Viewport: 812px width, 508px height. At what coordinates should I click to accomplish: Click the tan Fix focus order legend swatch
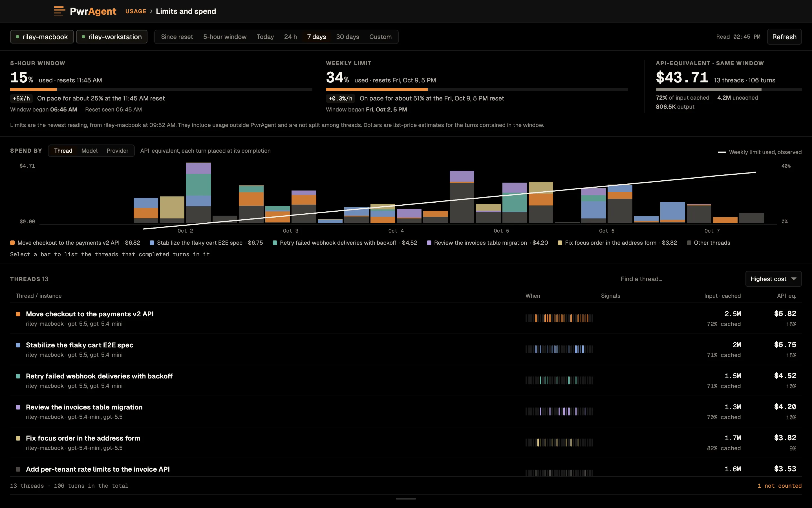(x=560, y=243)
